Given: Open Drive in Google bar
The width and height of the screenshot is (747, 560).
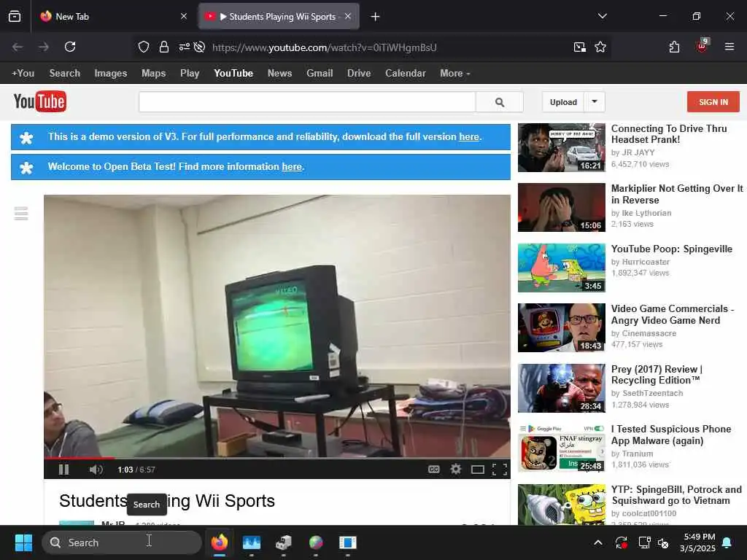Looking at the screenshot, I should point(359,74).
